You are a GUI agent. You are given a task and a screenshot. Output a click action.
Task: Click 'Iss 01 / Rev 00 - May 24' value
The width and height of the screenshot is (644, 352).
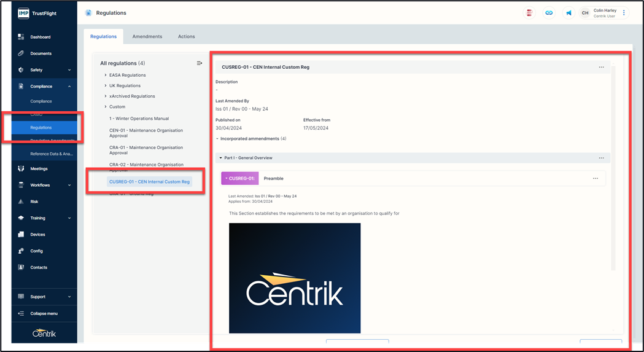click(242, 109)
